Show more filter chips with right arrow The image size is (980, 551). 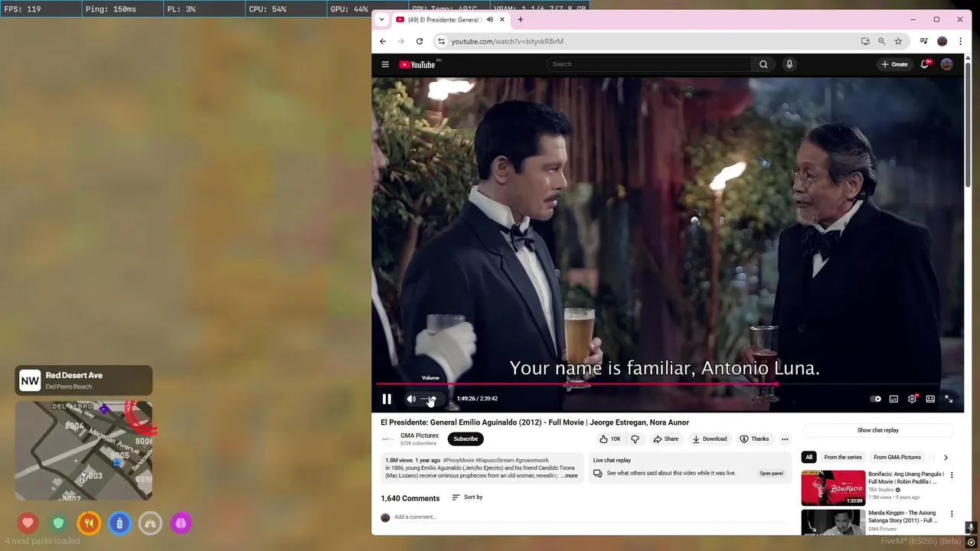pos(946,458)
